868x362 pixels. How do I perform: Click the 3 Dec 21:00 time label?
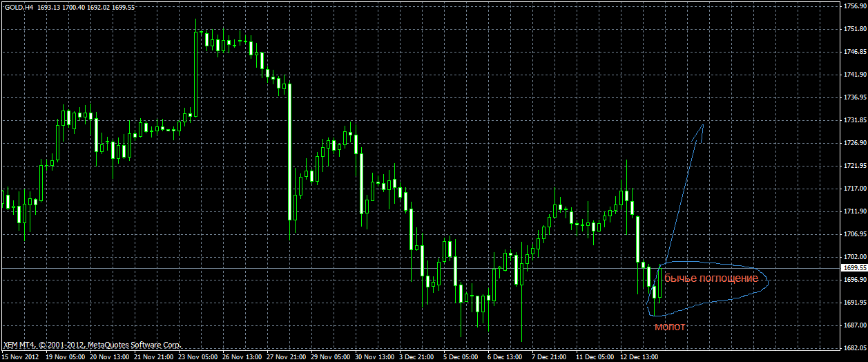417,357
